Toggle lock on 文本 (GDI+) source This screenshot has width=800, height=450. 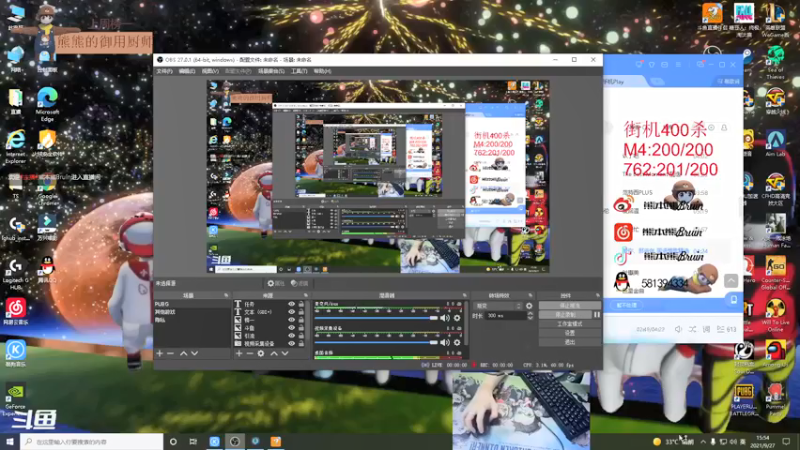[x=301, y=312]
